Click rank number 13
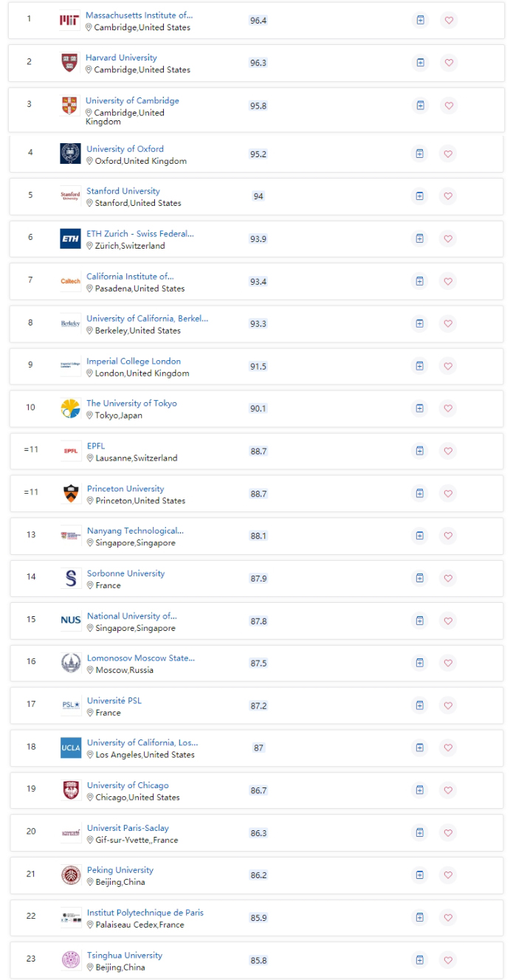This screenshot has height=980, width=510. (31, 535)
